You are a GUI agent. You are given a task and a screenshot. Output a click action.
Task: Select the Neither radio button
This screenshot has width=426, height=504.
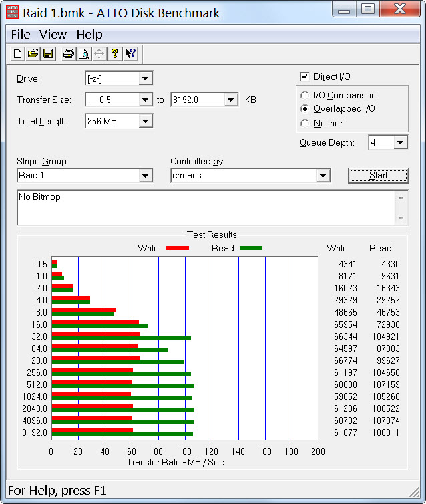click(x=304, y=123)
